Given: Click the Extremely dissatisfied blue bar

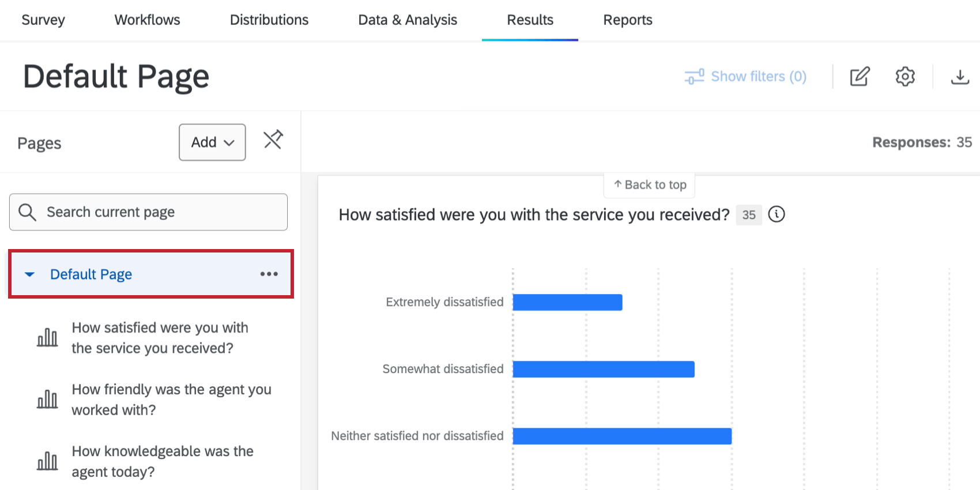Looking at the screenshot, I should pyautogui.click(x=567, y=302).
